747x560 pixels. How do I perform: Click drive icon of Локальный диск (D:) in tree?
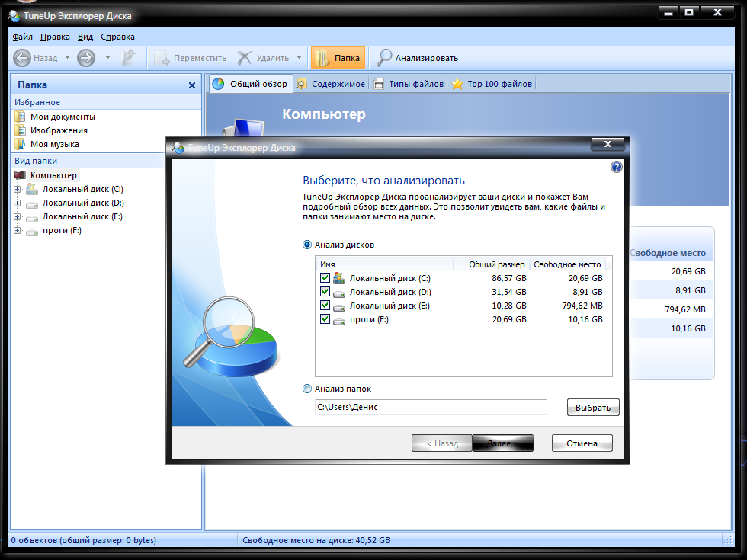tap(32, 204)
